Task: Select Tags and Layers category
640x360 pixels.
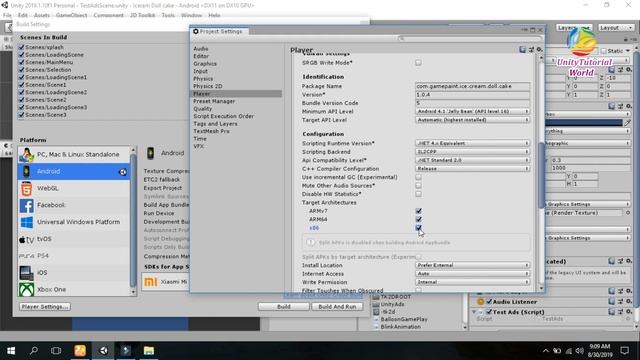Action: [x=215, y=124]
